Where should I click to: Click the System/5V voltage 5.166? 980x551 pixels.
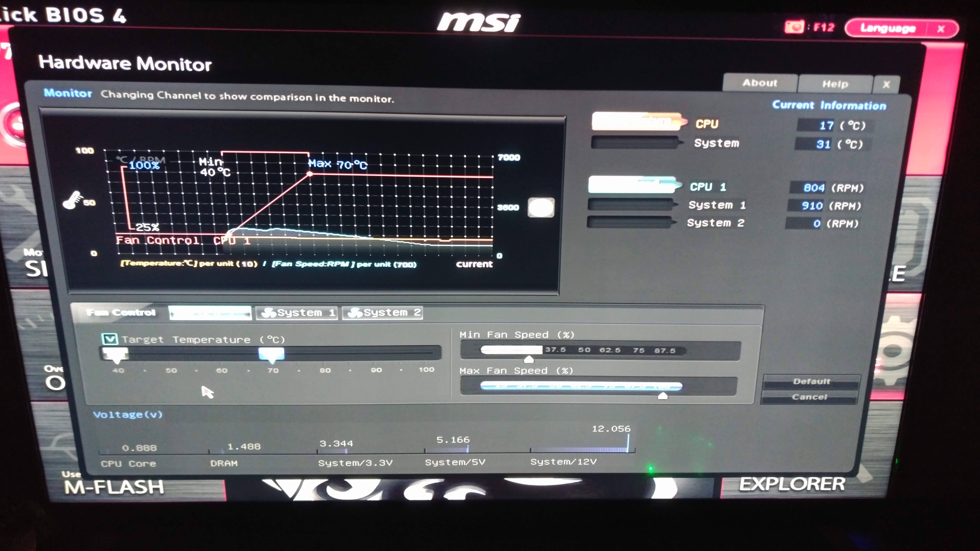point(453,440)
